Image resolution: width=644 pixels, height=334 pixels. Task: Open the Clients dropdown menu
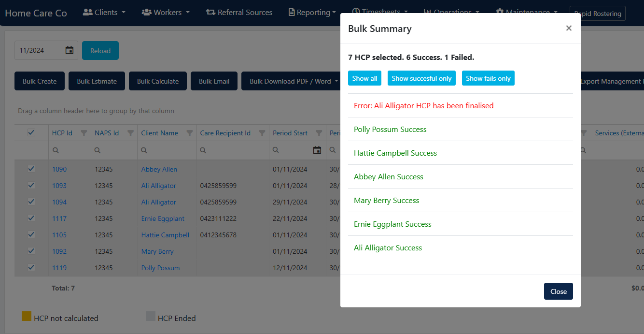pyautogui.click(x=104, y=12)
